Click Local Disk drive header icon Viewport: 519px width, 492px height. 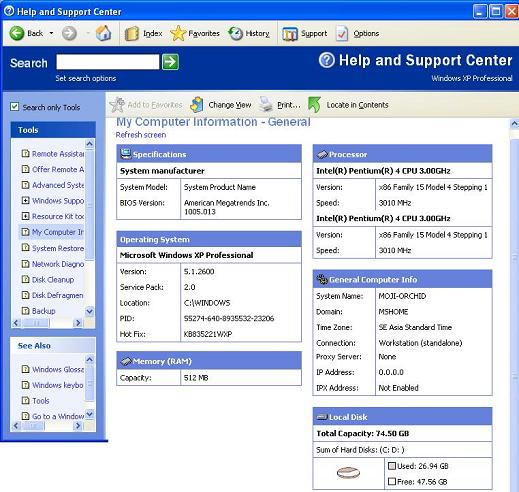[x=322, y=417]
